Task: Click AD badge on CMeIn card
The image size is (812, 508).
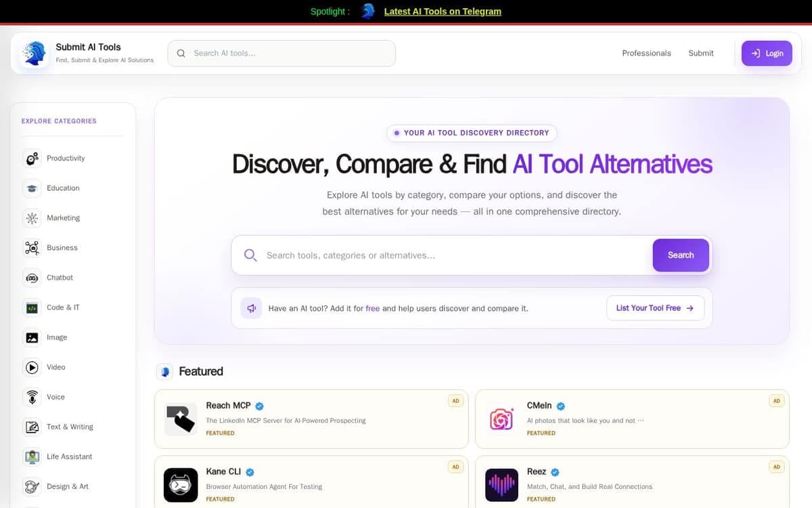Action: tap(776, 401)
